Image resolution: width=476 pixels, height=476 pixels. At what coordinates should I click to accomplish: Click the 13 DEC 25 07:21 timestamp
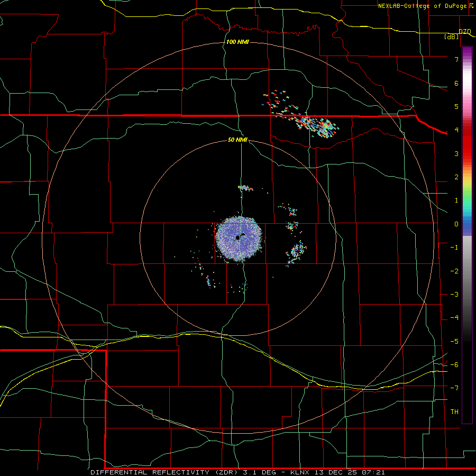tap(349, 472)
